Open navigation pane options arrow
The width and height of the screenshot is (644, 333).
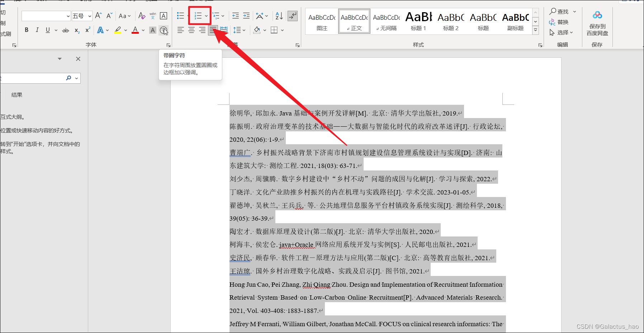60,58
